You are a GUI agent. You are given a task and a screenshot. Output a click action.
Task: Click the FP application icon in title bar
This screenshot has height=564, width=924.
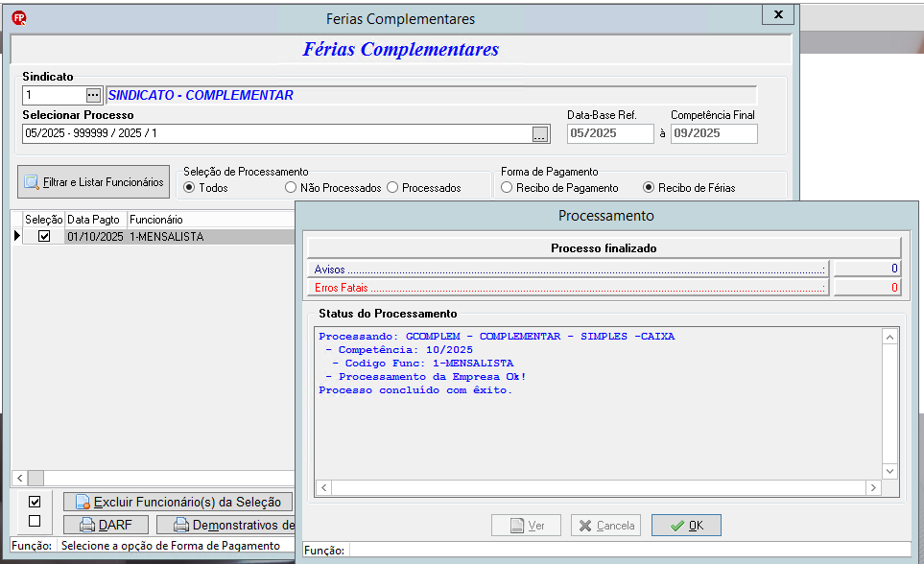19,18
